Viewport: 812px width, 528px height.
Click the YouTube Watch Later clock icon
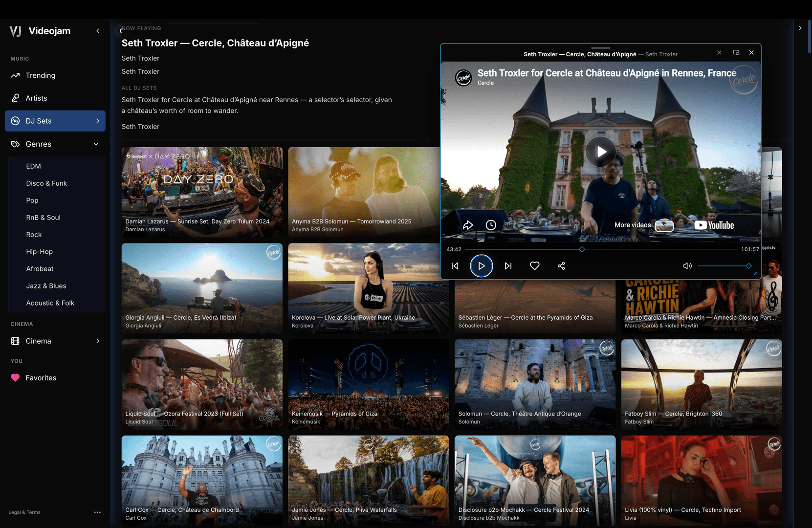coord(491,225)
